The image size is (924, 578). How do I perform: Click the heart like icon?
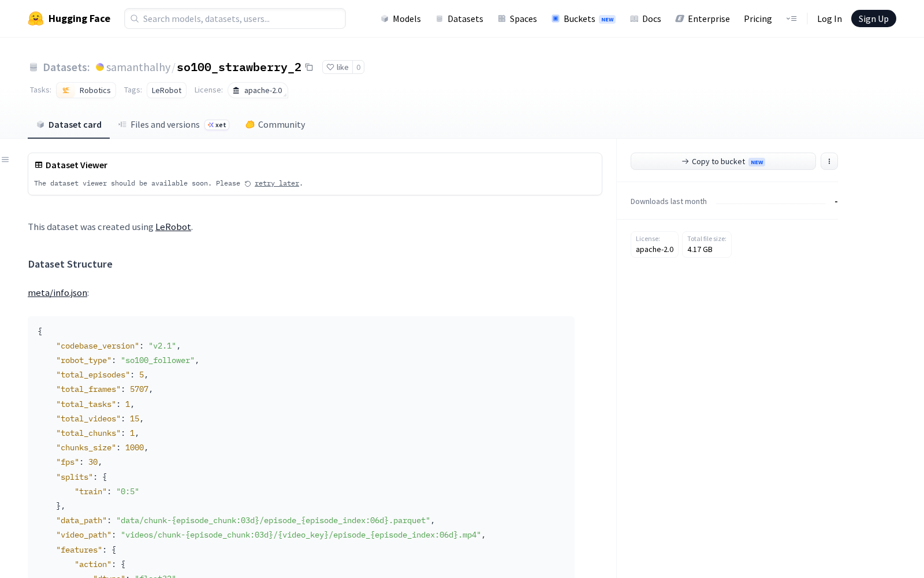pos(330,67)
